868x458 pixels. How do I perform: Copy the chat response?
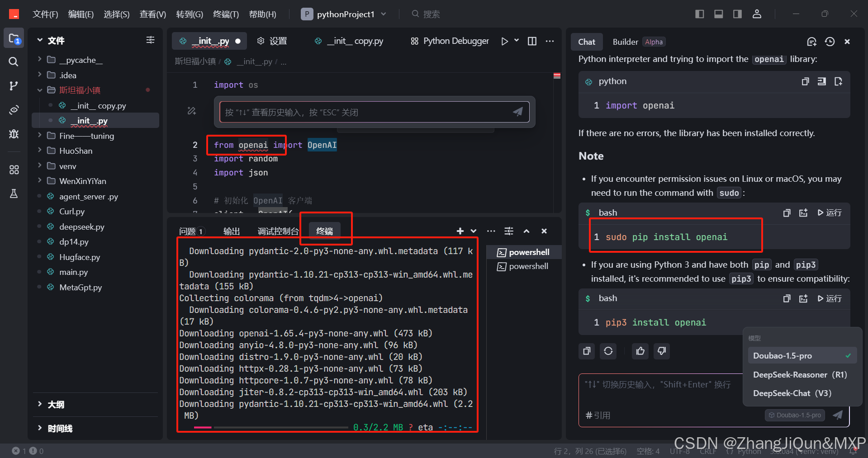pyautogui.click(x=587, y=351)
